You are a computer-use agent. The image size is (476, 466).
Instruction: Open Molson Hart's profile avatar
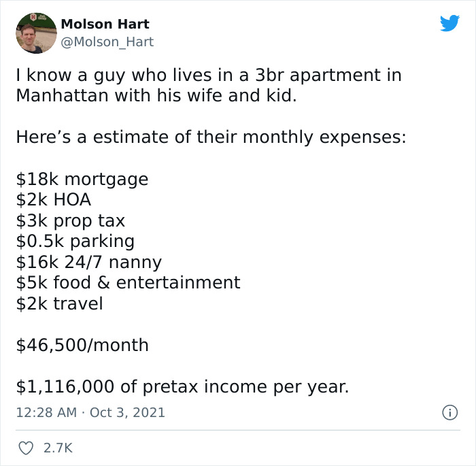(35, 32)
